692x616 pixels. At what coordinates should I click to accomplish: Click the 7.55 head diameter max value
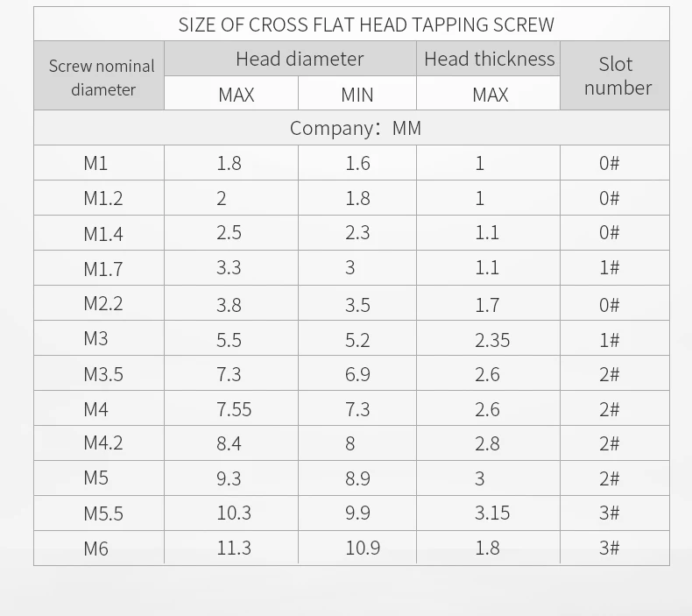pyautogui.click(x=235, y=409)
